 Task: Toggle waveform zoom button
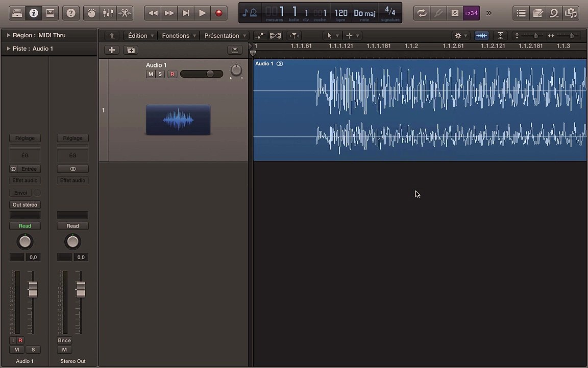481,36
